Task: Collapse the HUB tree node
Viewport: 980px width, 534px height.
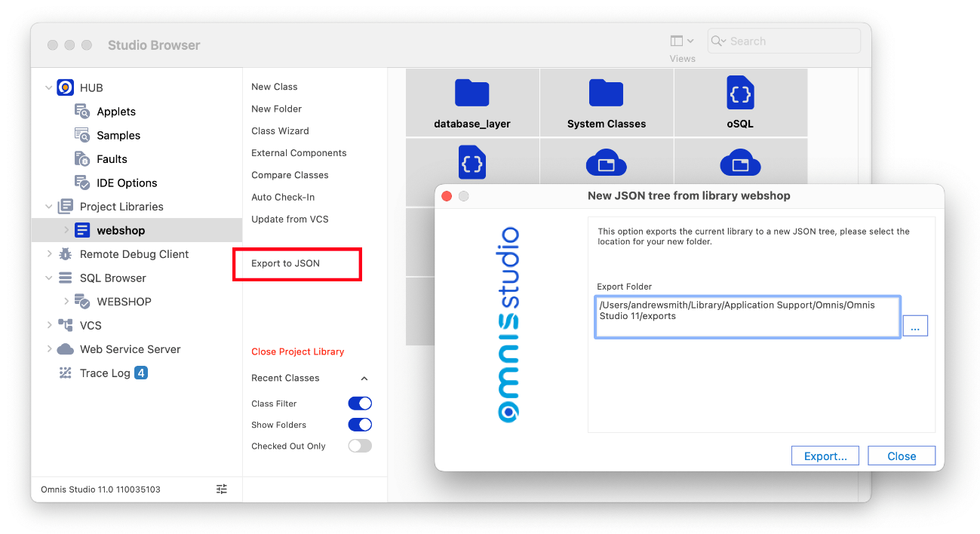Action: [49, 87]
